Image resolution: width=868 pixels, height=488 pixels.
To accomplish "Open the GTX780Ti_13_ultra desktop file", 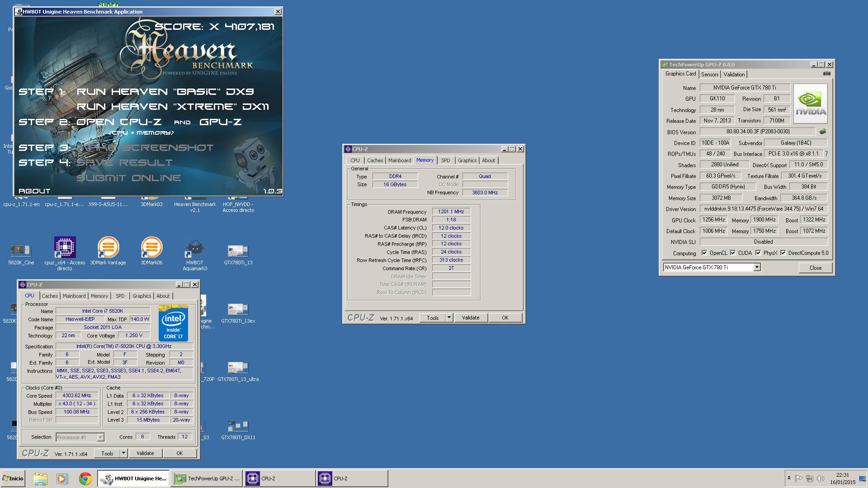I will 238,371.
